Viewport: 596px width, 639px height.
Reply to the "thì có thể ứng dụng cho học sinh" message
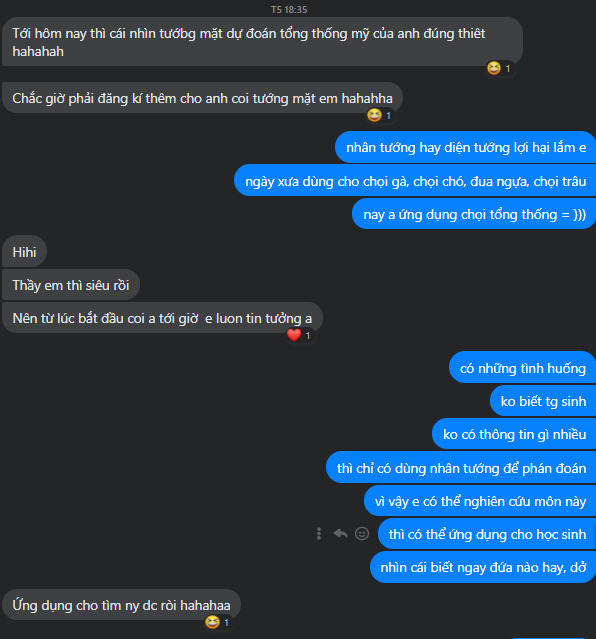(340, 533)
